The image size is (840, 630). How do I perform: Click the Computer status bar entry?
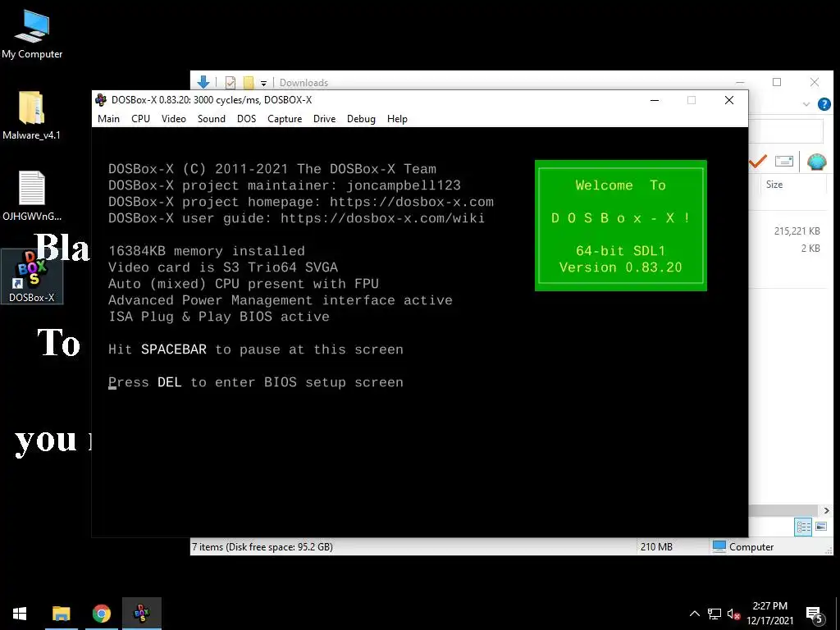point(743,546)
